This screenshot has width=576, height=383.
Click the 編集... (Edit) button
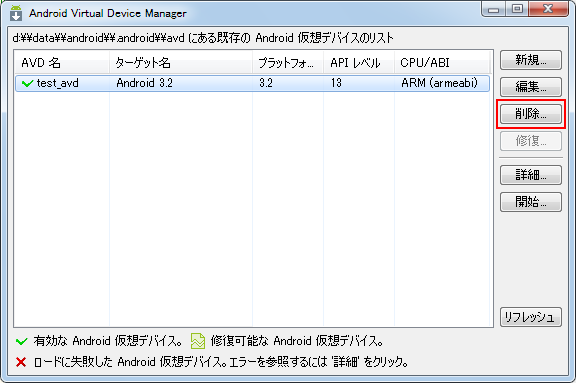coord(530,87)
